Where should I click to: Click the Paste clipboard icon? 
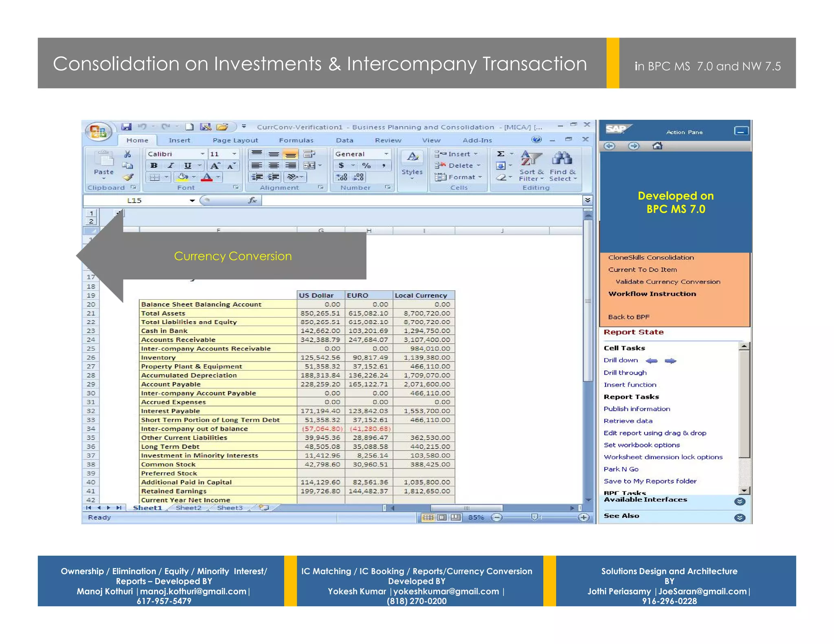click(x=104, y=159)
